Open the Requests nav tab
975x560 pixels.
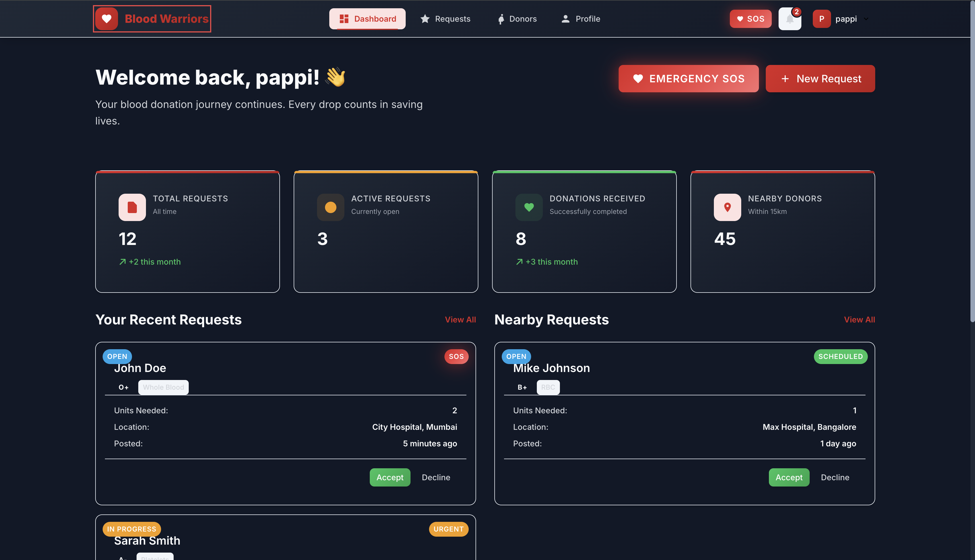(x=445, y=19)
